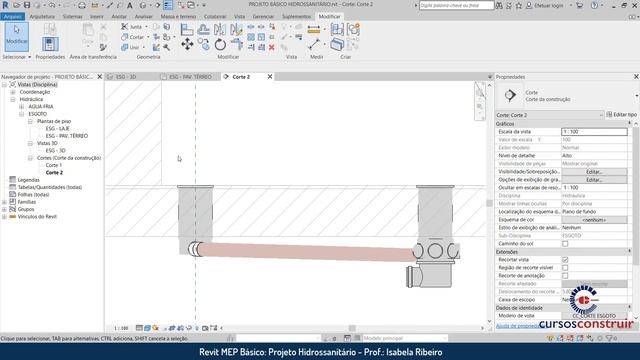Select ESG - LAJE in project browser

tap(58, 129)
